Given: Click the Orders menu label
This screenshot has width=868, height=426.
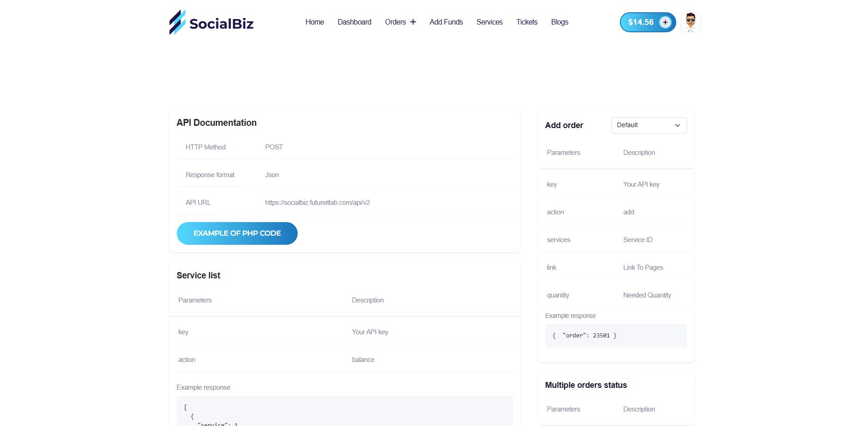Looking at the screenshot, I should (x=395, y=22).
